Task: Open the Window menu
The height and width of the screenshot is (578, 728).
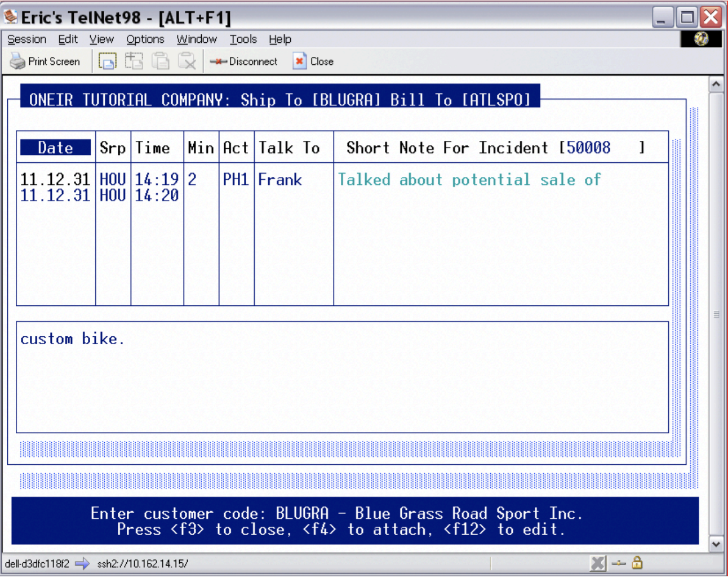Action: [x=197, y=39]
